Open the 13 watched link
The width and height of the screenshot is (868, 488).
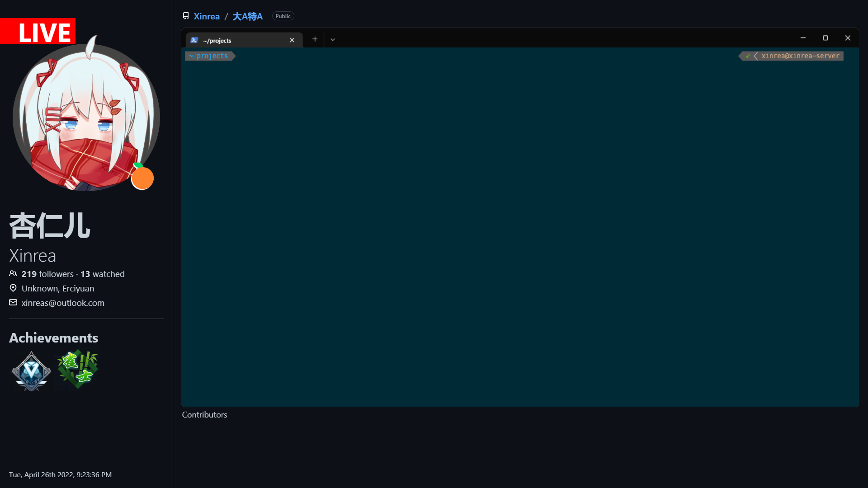click(103, 274)
